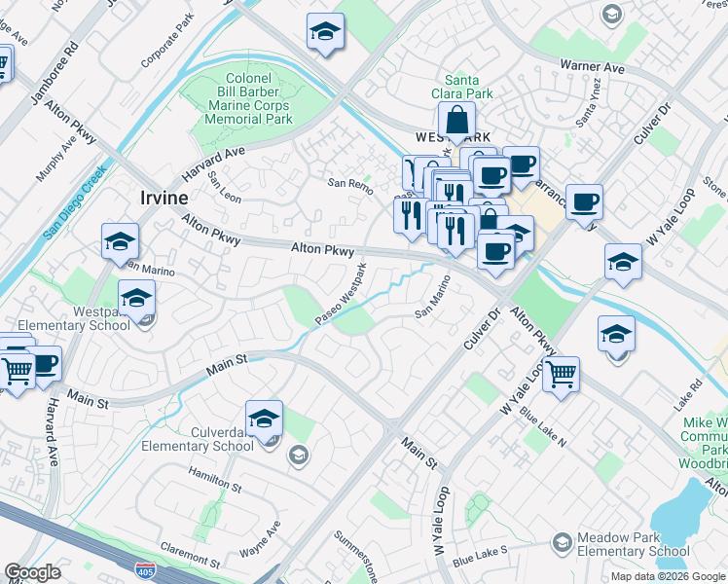Click the Meadow Park Elementary School text label
The image size is (728, 584).
point(634,544)
